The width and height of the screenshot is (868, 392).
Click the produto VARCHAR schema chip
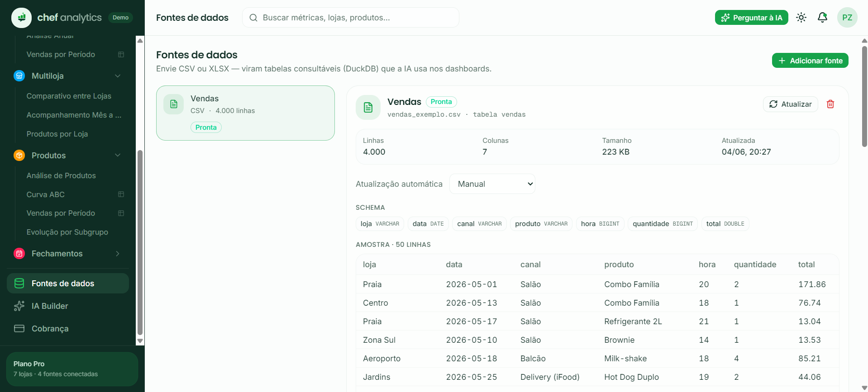tap(541, 224)
